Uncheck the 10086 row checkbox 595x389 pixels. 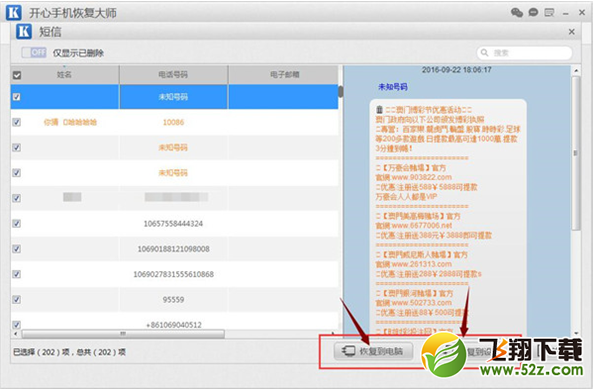click(17, 122)
